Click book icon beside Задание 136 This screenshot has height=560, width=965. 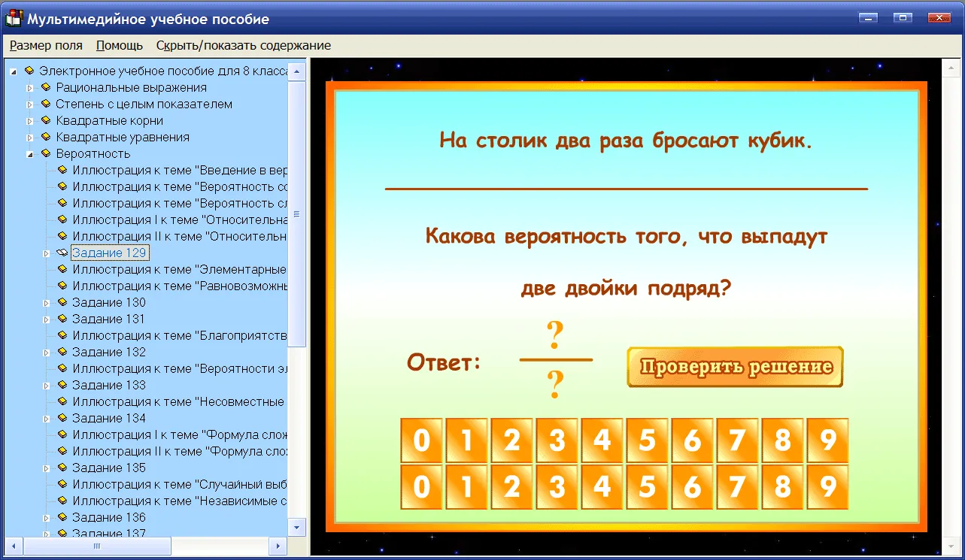pyautogui.click(x=62, y=517)
